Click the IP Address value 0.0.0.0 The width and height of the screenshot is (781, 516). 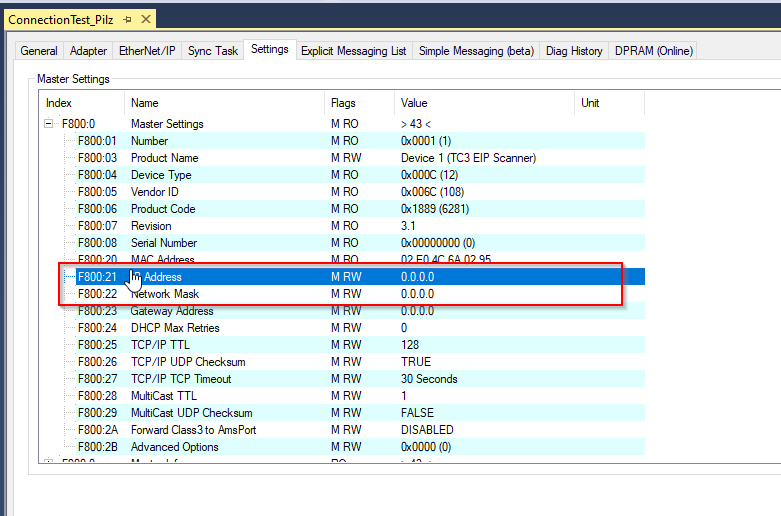coord(417,276)
